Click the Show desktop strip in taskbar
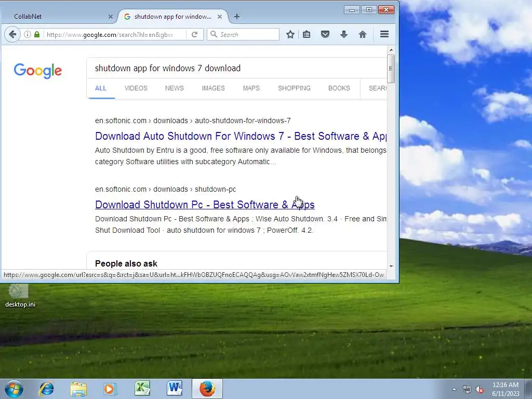This screenshot has height=399, width=532. (528, 389)
